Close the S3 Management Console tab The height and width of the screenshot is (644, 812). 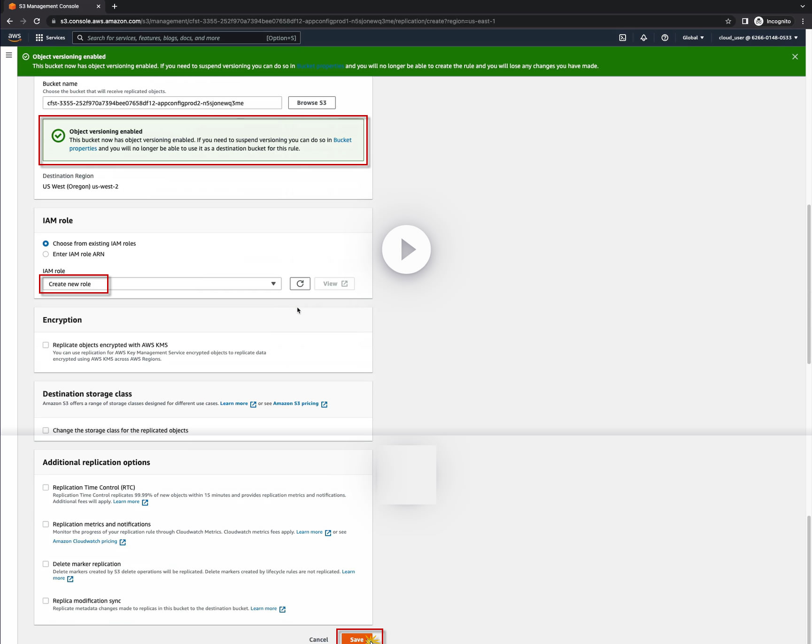coord(98,6)
